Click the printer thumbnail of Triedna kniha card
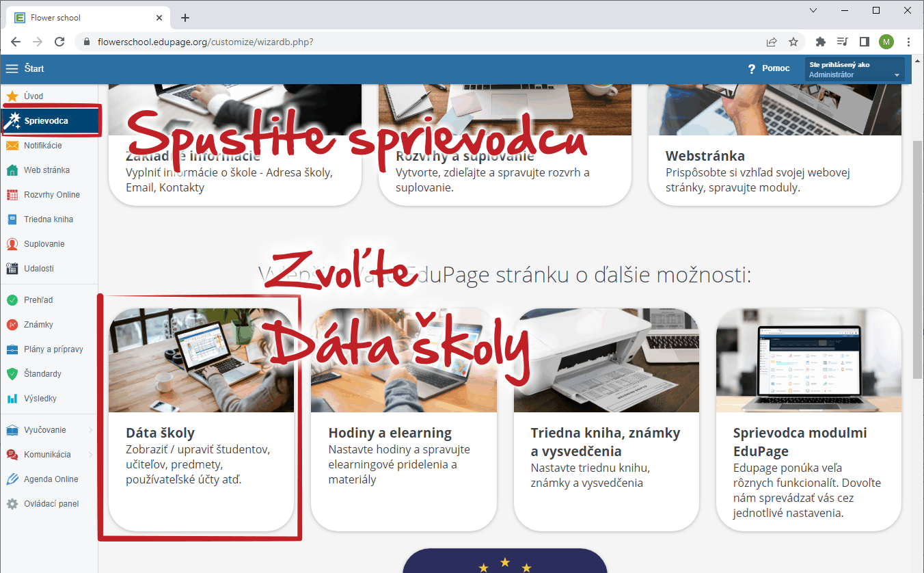Screen dimensions: 924x573 606,360
